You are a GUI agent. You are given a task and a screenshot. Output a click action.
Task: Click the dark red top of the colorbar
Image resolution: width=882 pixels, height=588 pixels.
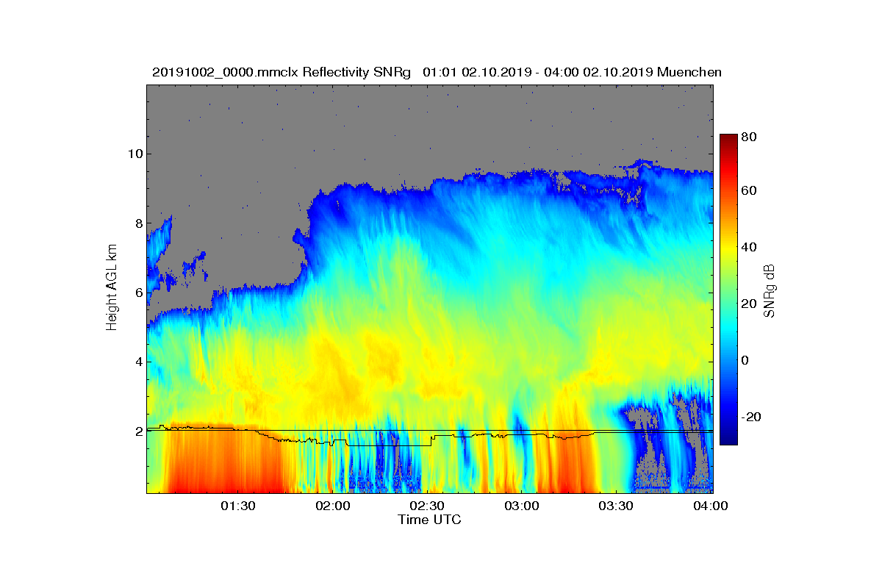728,139
